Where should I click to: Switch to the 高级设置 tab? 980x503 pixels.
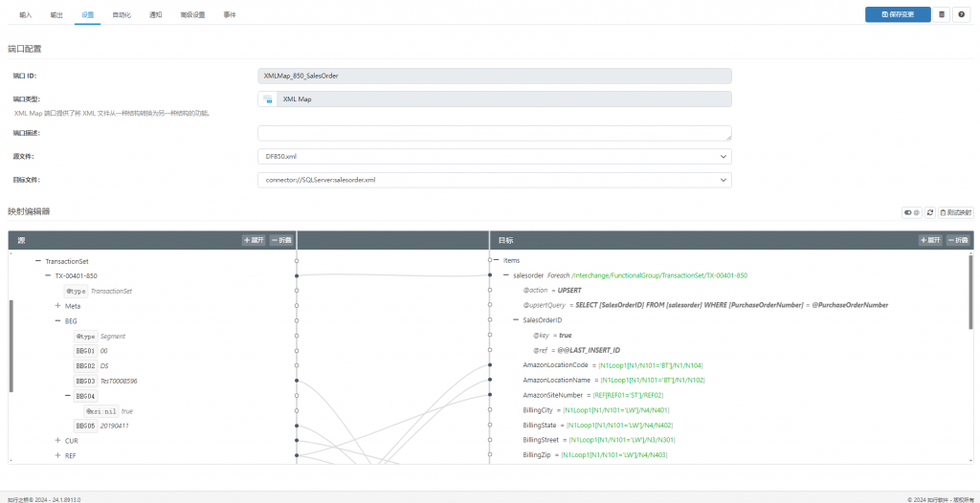click(x=191, y=14)
